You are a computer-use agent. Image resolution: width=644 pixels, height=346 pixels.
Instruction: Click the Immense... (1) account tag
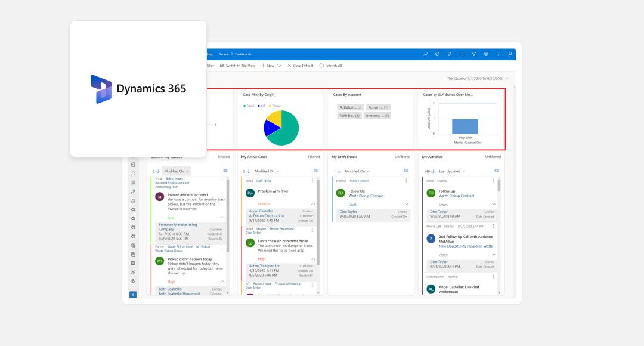[x=377, y=116]
